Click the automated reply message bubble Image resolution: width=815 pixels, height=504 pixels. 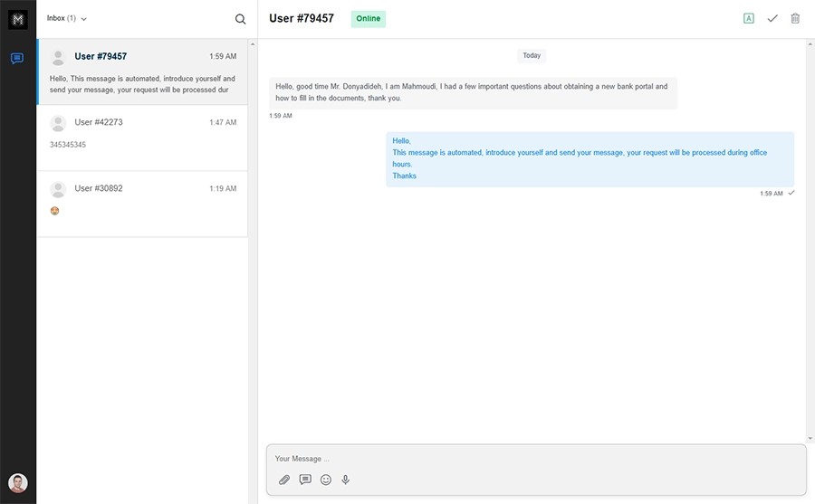click(x=590, y=158)
